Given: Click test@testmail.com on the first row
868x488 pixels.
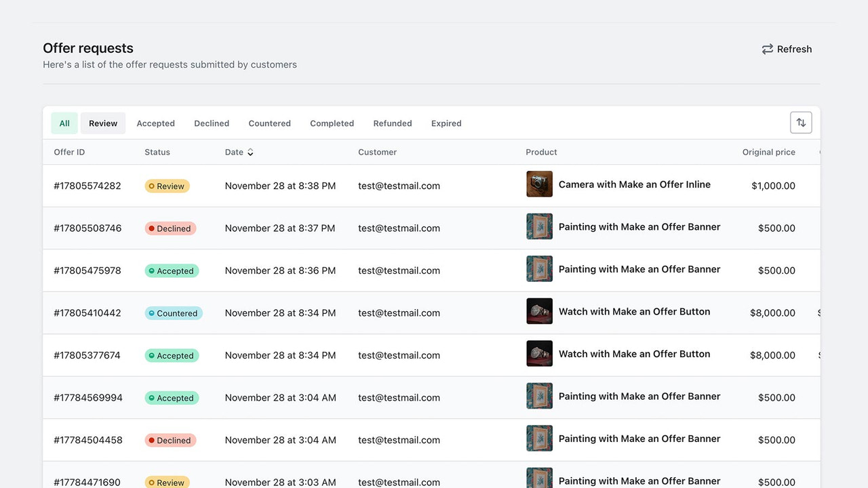Looking at the screenshot, I should [399, 185].
